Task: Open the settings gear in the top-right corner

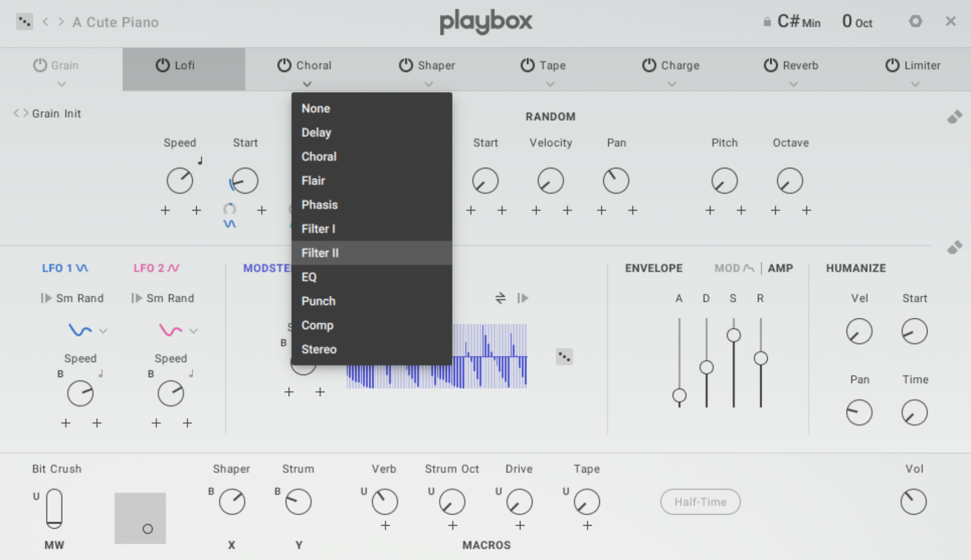Action: [915, 21]
